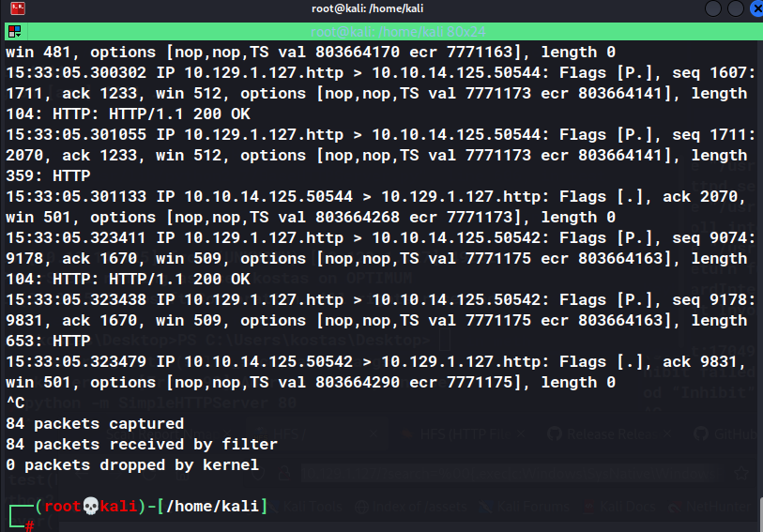
Task: Minimize the terminal window
Action: 713,8
